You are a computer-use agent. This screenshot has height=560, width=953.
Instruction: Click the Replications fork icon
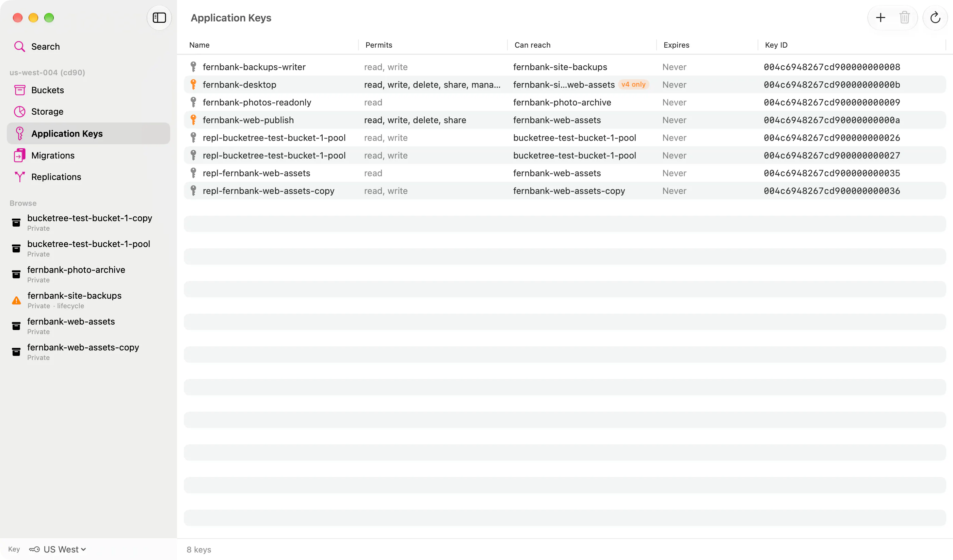20,177
